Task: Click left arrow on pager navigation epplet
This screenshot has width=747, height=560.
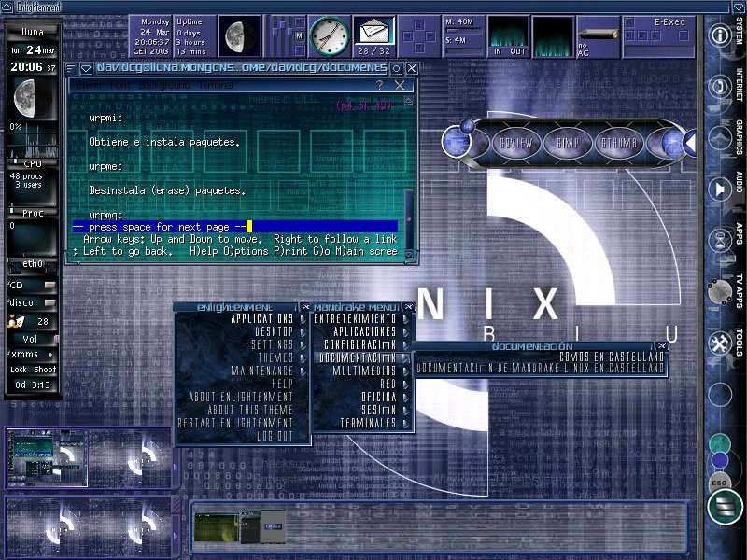Action: click(408, 36)
